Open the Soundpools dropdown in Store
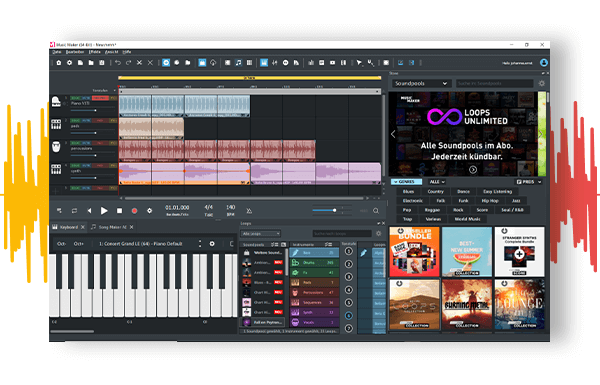Viewport: 600px width, 385px height. tap(420, 83)
